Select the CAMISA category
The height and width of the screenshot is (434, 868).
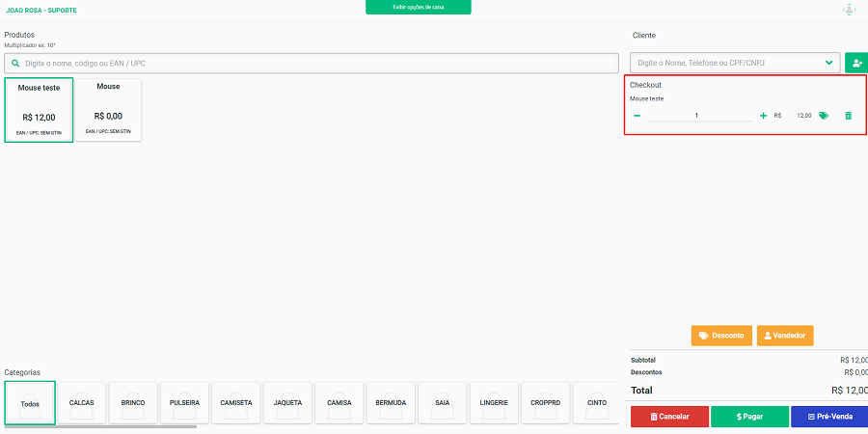[x=339, y=403]
